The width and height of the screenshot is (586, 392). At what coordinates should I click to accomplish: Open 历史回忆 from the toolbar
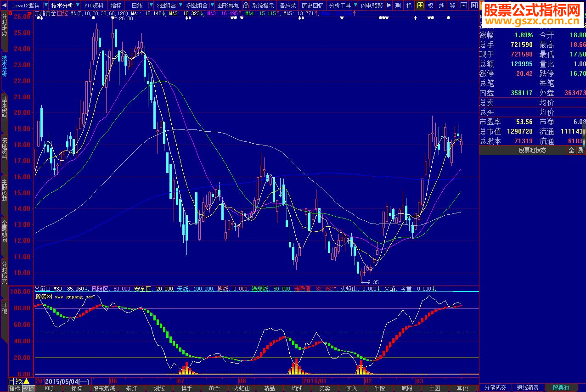point(313,6)
